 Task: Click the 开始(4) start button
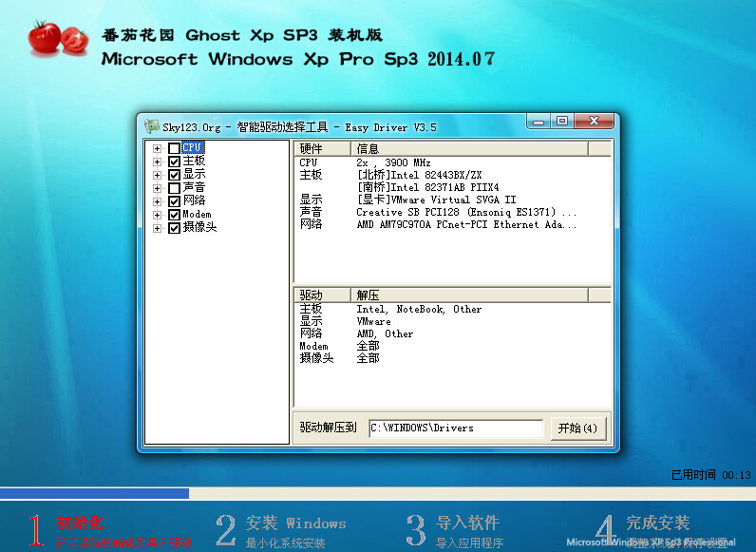pos(577,428)
